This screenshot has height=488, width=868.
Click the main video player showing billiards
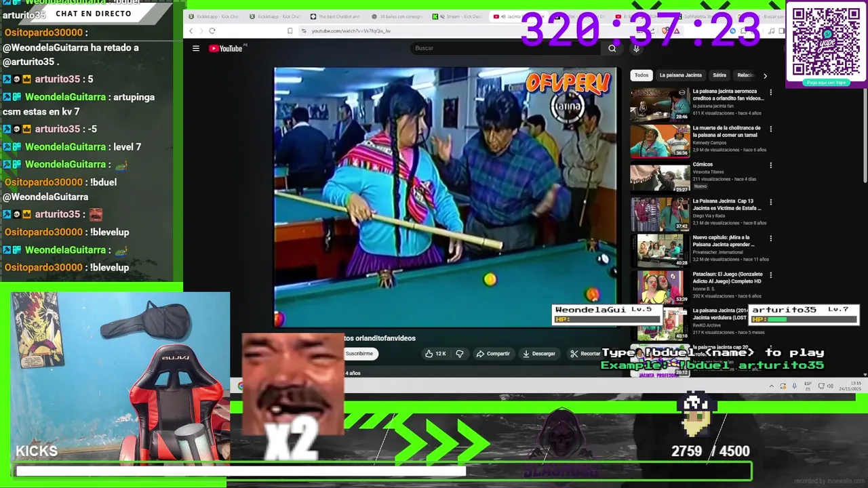coord(445,197)
